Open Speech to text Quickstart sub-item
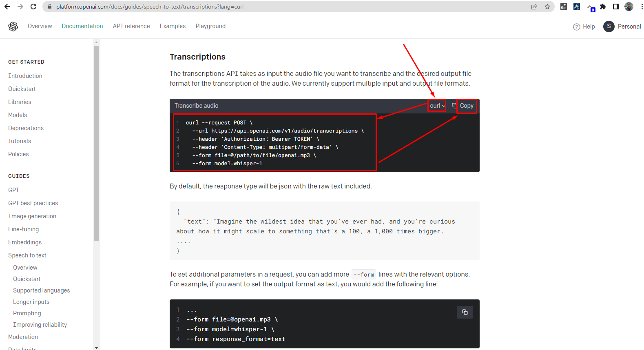Screen dimensions: 644x350 (27, 279)
